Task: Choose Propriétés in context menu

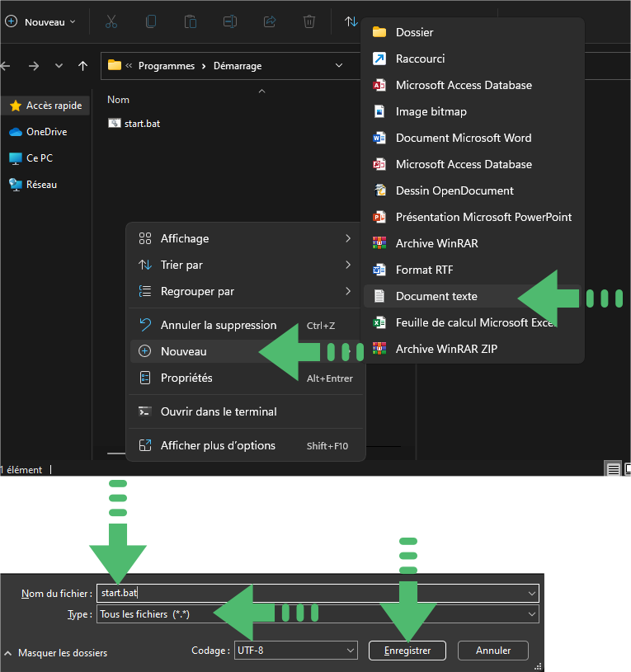Action: tap(245, 378)
